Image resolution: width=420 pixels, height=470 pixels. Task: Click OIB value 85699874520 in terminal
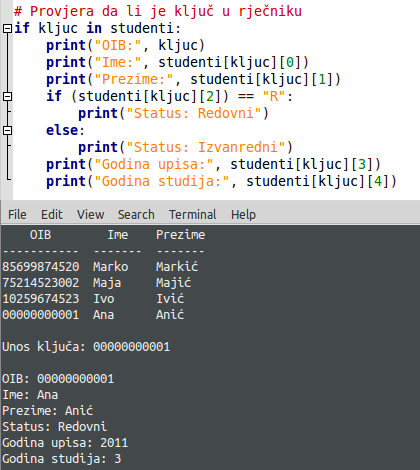click(x=41, y=267)
